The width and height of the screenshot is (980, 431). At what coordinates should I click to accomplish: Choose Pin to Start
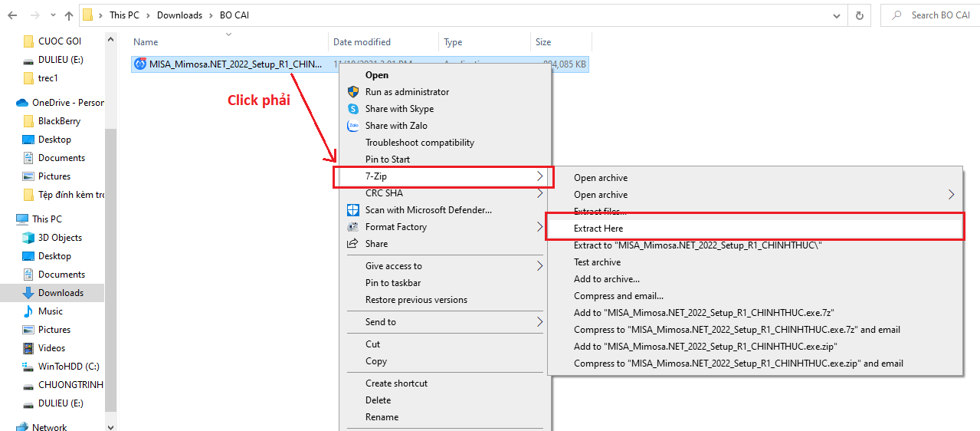point(388,160)
